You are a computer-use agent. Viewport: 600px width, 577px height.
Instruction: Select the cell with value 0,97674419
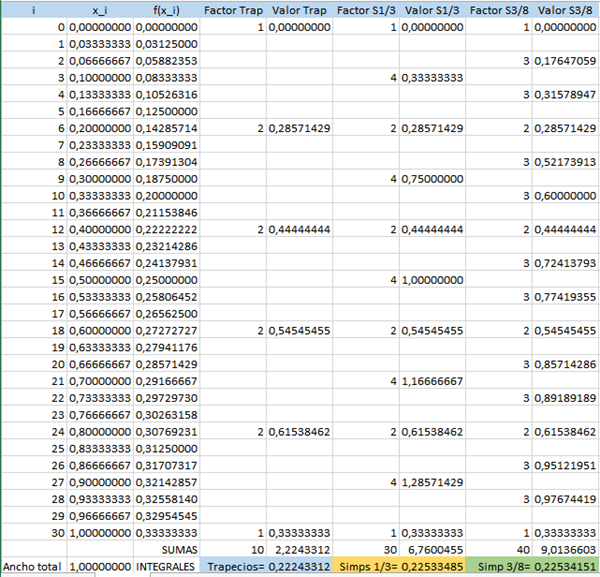pyautogui.click(x=566, y=499)
